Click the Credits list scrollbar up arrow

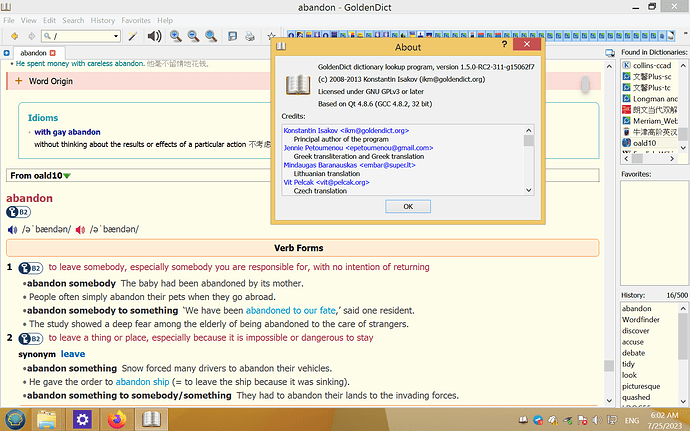[529, 130]
